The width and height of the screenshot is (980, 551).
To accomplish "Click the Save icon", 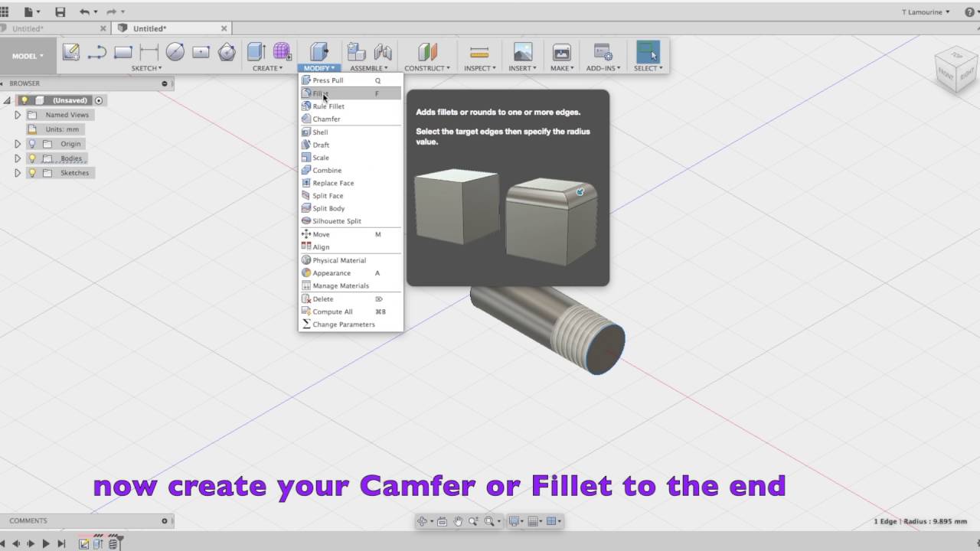I will click(60, 12).
